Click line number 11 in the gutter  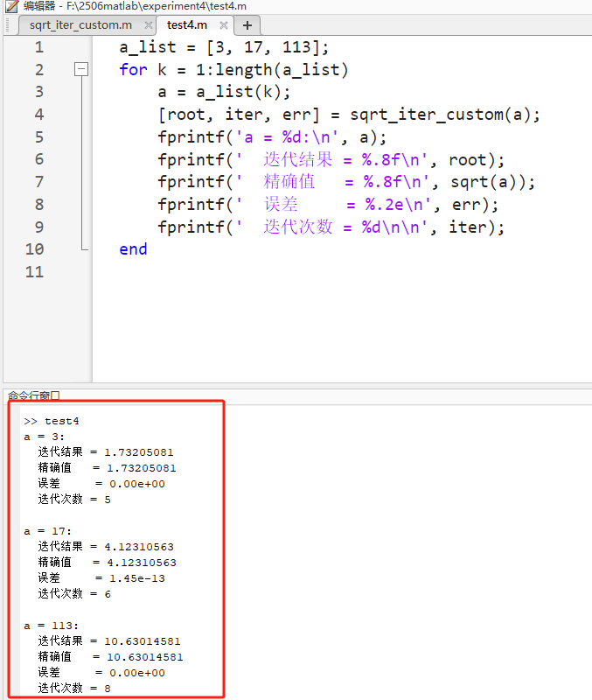tap(34, 272)
